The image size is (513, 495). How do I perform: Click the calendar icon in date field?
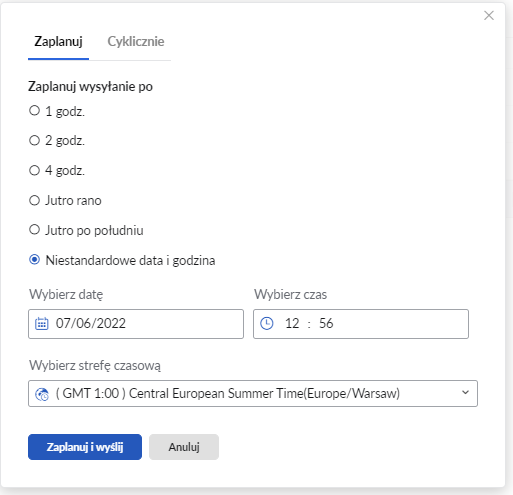click(42, 324)
